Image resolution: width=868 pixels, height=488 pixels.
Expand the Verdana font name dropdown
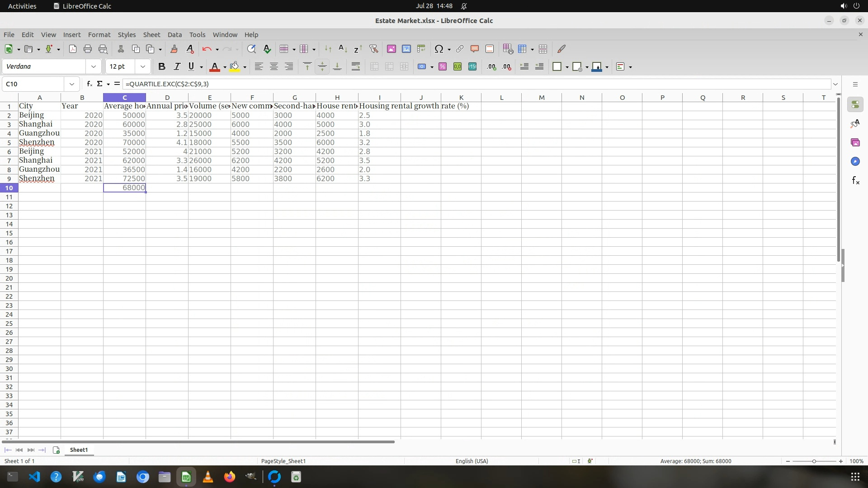94,67
